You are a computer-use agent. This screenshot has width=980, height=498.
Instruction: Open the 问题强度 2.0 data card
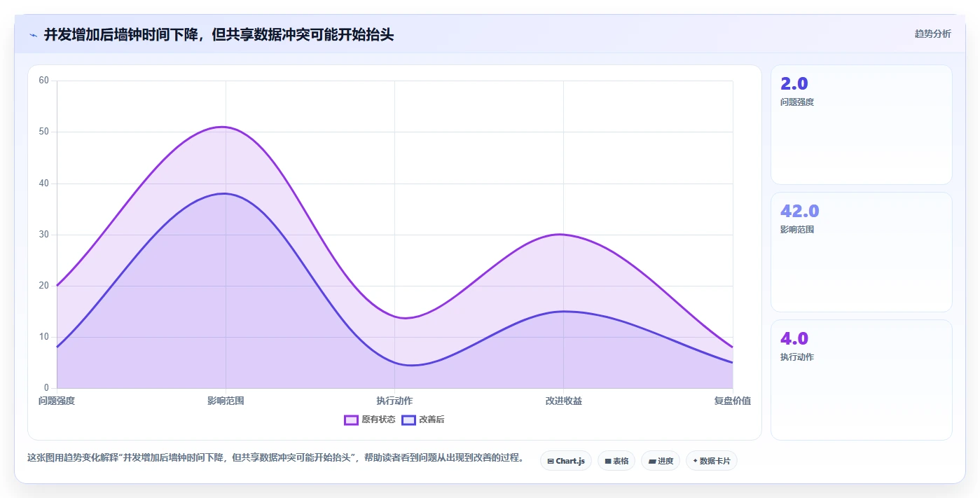861,125
